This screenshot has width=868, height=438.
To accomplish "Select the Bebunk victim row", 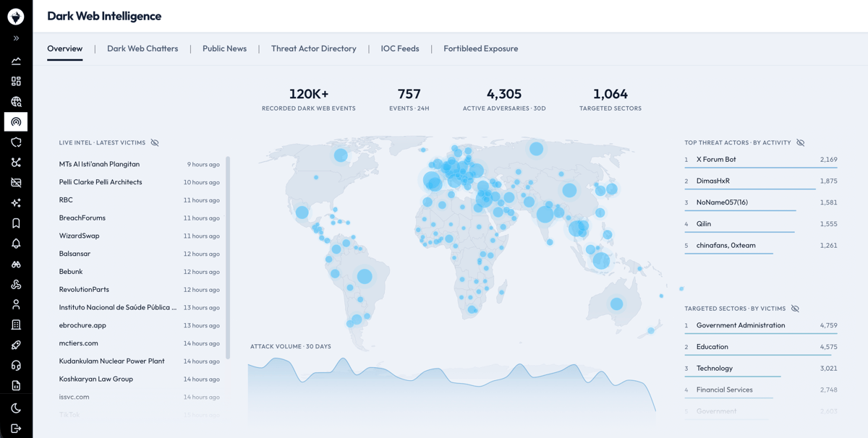I will [x=140, y=272].
